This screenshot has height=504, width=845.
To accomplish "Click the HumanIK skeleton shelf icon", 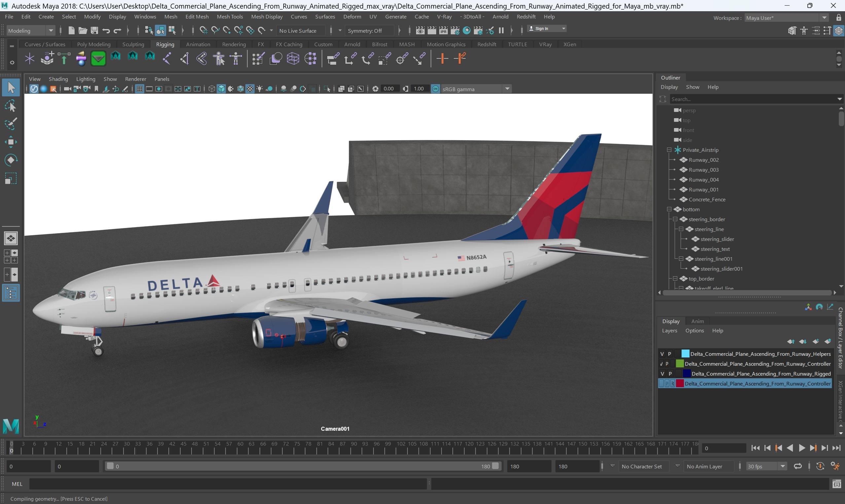I will (236, 59).
